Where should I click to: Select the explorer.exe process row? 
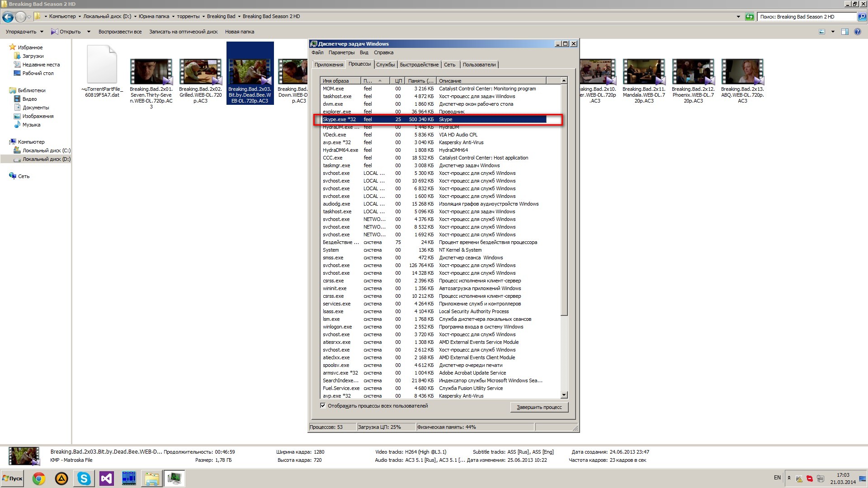433,112
